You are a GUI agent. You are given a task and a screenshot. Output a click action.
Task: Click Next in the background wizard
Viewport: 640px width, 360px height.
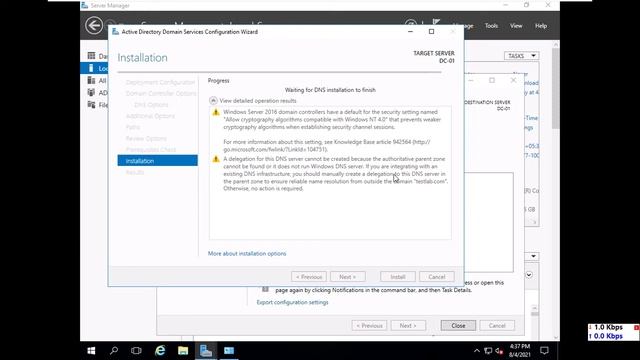(x=408, y=326)
